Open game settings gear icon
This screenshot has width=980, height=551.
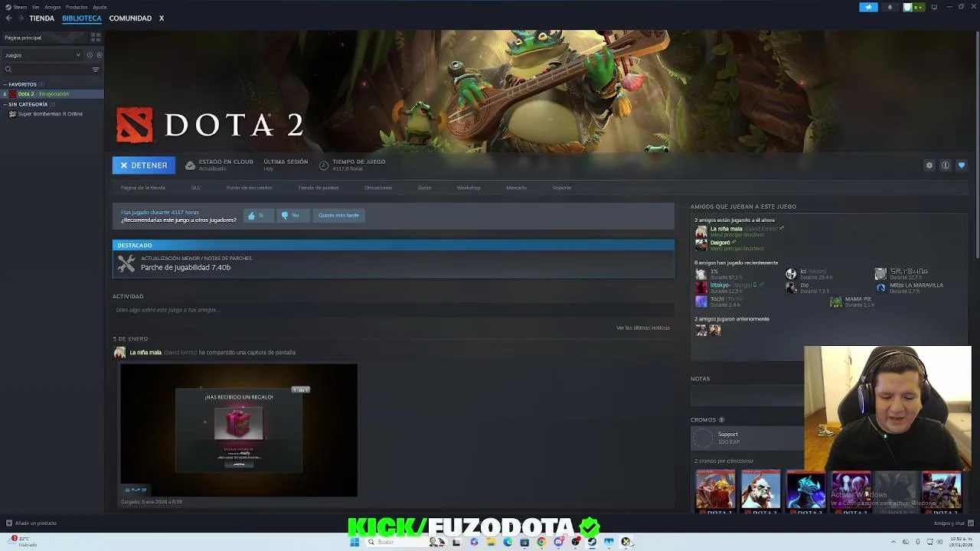click(x=929, y=165)
